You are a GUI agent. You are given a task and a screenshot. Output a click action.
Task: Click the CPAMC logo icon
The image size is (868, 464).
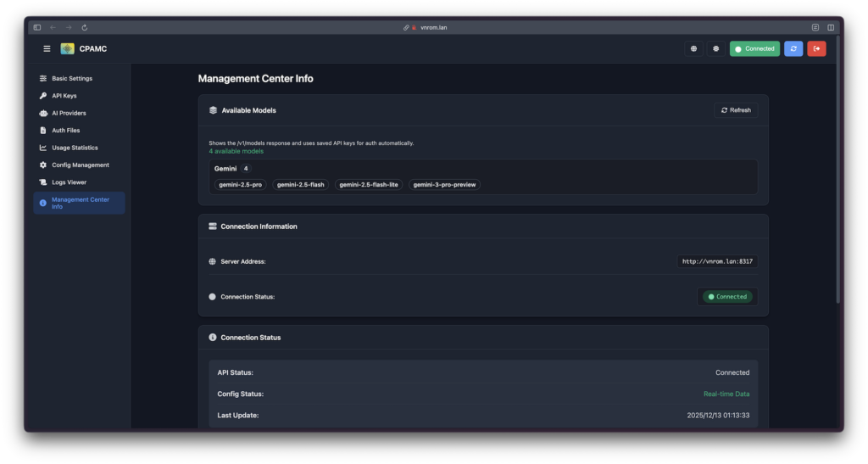67,48
